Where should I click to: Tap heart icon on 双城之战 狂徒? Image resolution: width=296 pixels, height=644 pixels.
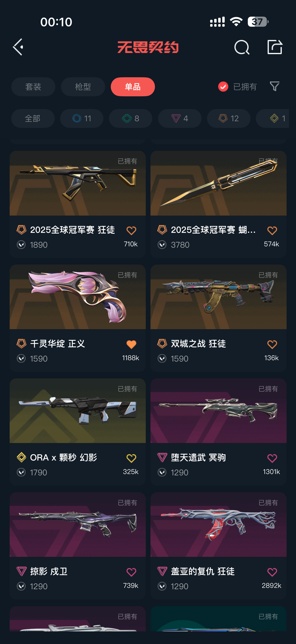click(x=272, y=344)
